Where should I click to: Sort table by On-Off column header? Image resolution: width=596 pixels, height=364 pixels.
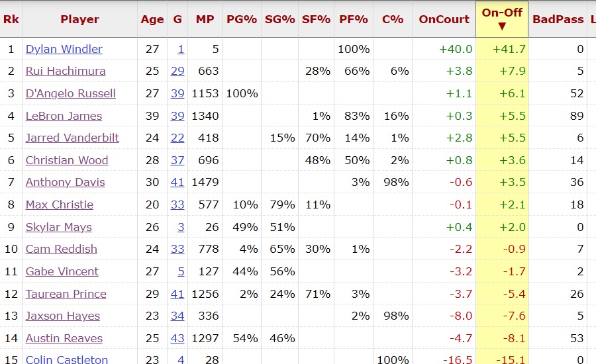pos(501,19)
